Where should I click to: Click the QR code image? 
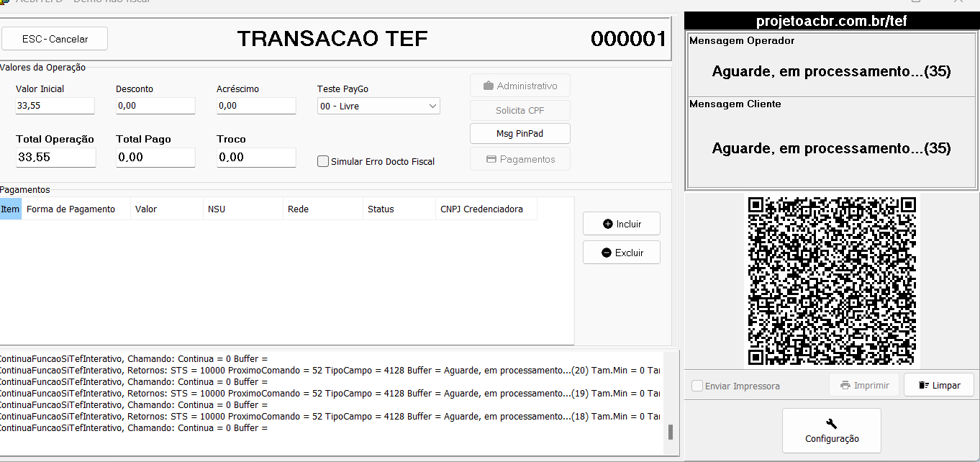[x=832, y=281]
